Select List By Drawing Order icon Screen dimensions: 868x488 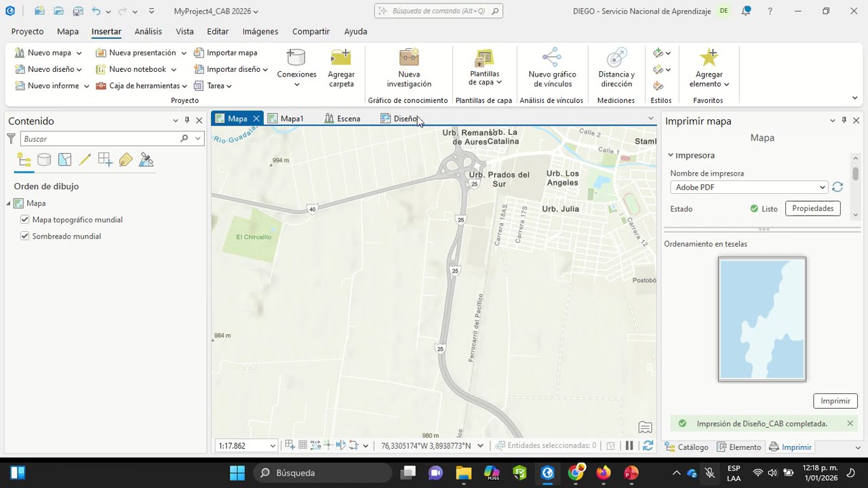(x=24, y=160)
